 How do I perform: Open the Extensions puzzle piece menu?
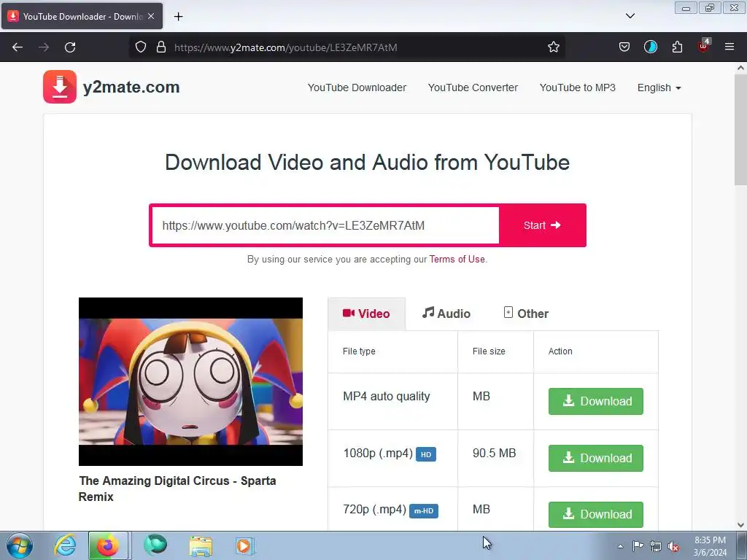tap(677, 47)
